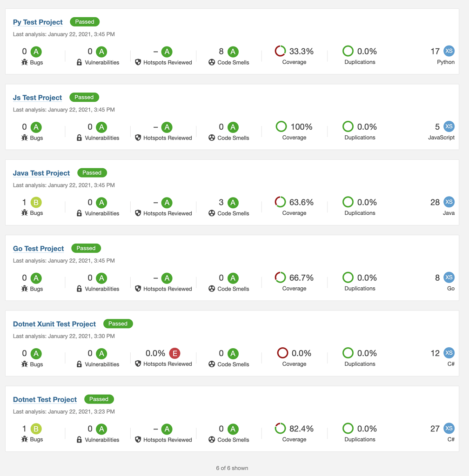Open the Go Test Project link

tap(38, 248)
